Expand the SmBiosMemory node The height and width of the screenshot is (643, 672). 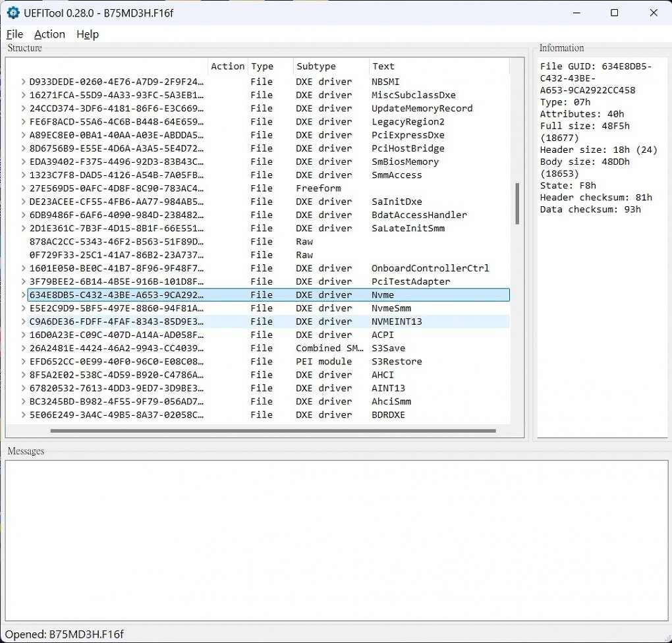point(24,161)
